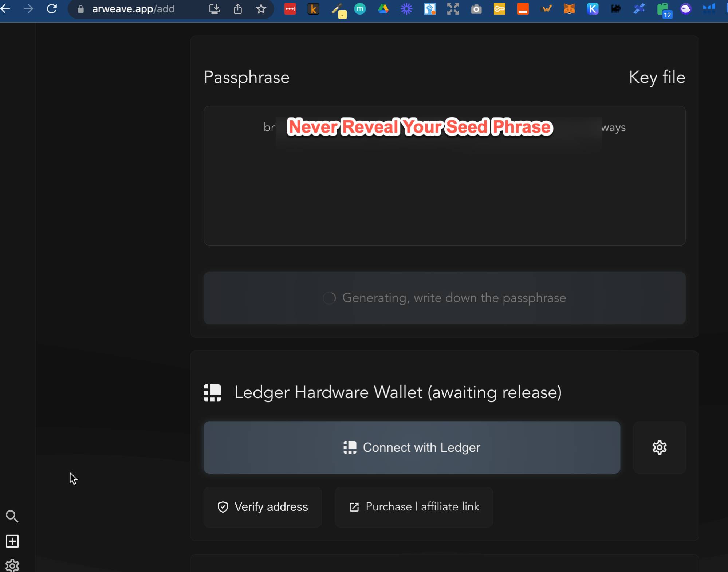Click the browser back arrow
This screenshot has height=572, width=728.
pos(5,9)
